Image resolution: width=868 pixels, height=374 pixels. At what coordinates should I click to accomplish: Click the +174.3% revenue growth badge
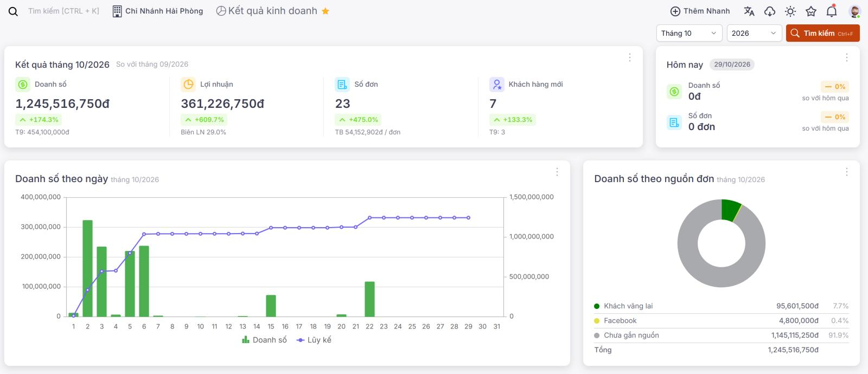[x=38, y=120]
